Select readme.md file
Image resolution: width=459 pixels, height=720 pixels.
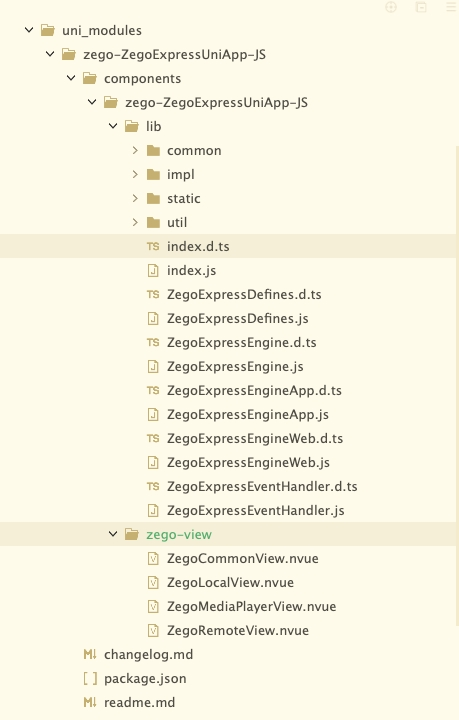[140, 703]
